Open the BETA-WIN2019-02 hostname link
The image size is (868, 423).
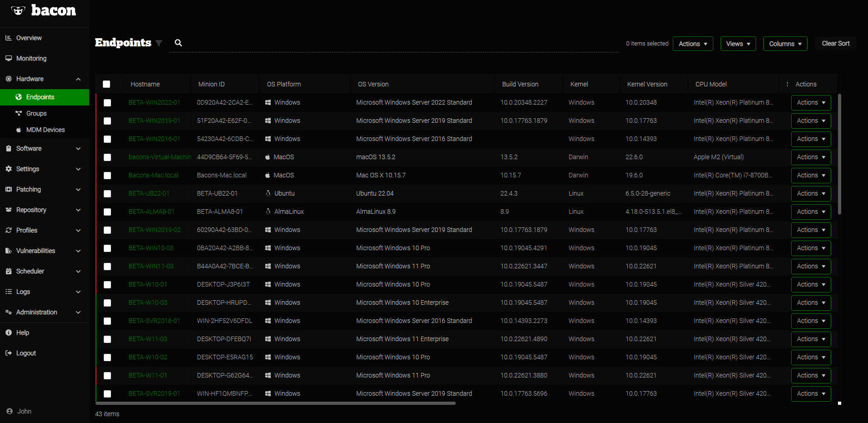click(154, 230)
